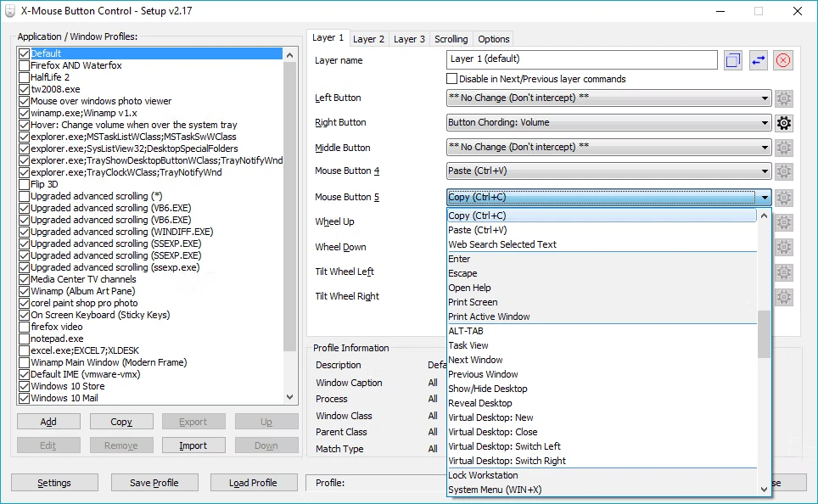Click the gear icon beside Left Button
The height and width of the screenshot is (504, 818).
coord(784,98)
